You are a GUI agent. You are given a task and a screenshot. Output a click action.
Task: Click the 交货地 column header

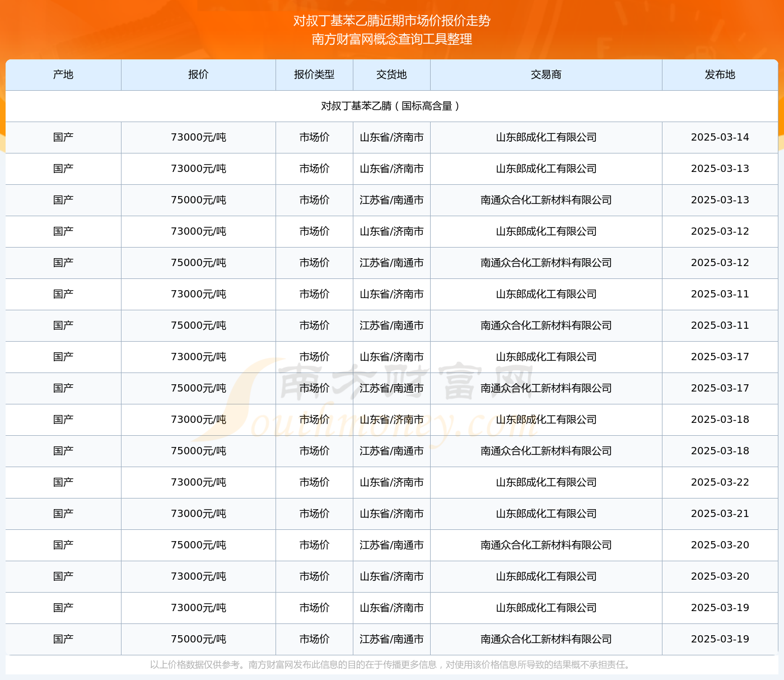point(391,74)
